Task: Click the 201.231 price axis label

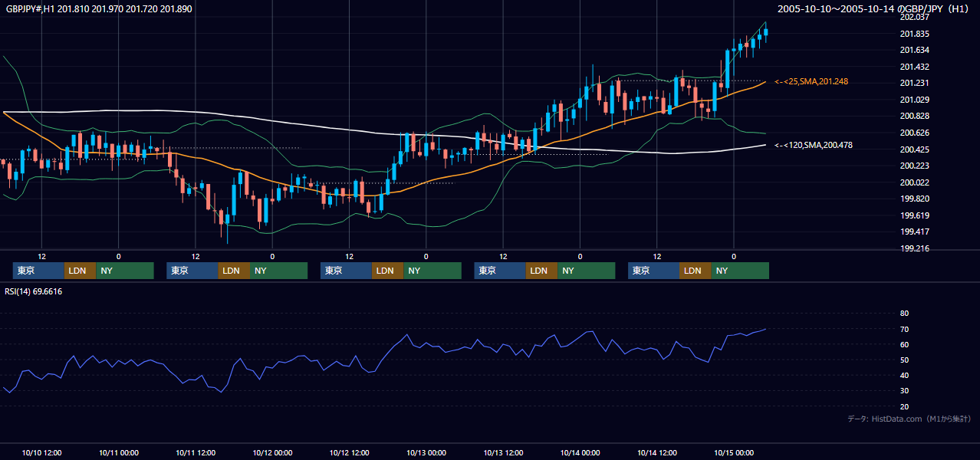Action: (914, 84)
